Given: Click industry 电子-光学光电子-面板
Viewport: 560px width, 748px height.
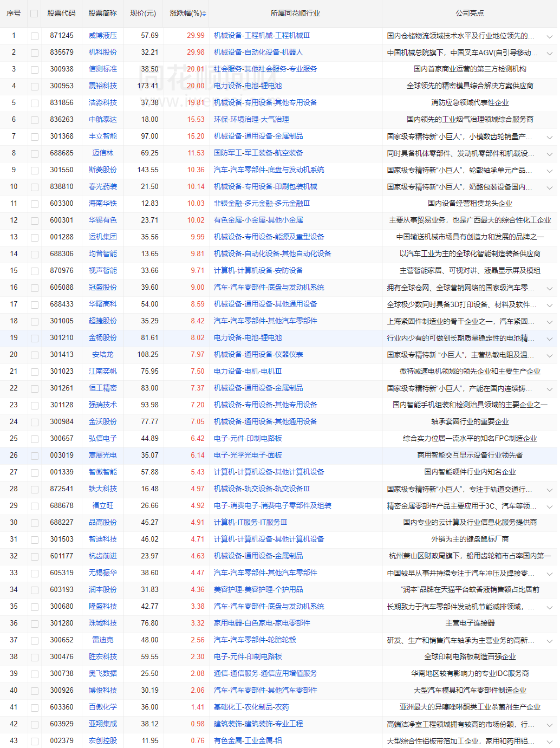Looking at the screenshot, I should 248,455.
